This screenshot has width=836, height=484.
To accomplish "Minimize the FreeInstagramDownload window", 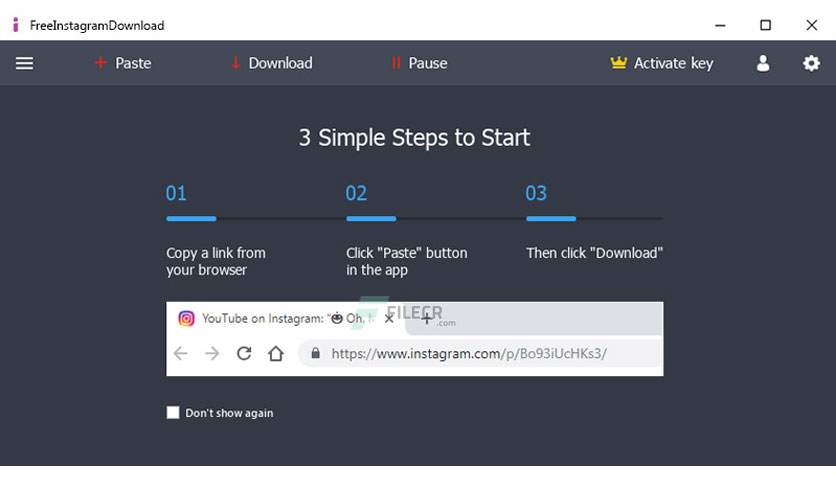I will tap(720, 25).
